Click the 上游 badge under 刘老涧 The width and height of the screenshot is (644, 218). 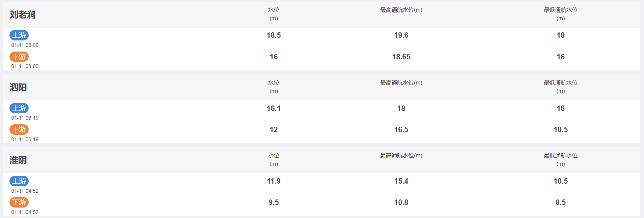19,35
